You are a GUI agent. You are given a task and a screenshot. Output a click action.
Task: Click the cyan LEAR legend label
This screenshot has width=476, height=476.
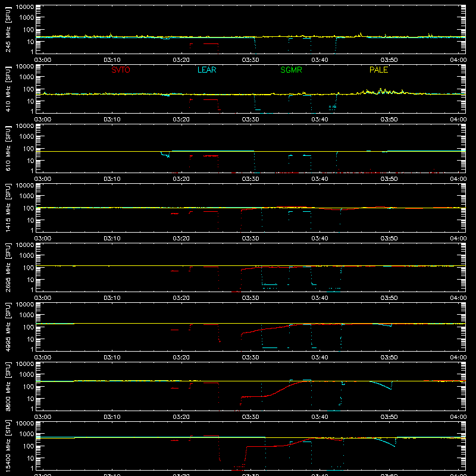point(206,70)
